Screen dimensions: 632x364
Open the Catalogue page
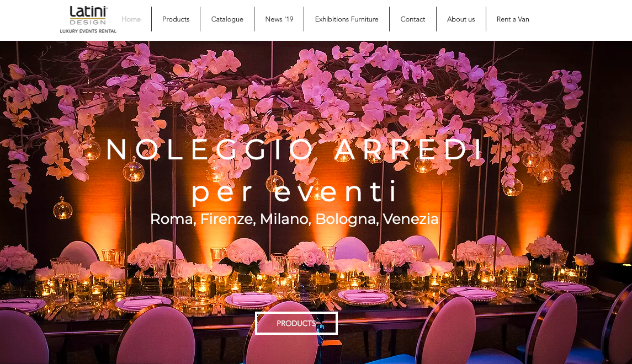227,19
